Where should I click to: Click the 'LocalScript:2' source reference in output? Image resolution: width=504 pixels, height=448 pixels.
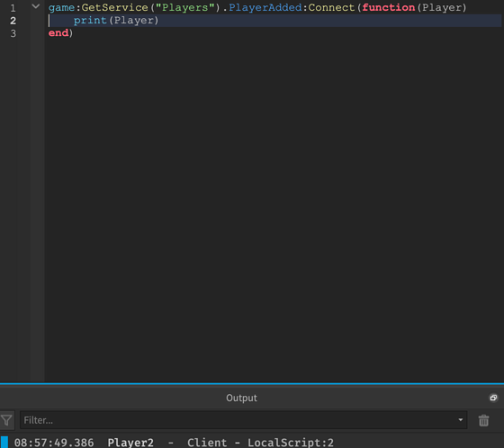[x=291, y=443]
